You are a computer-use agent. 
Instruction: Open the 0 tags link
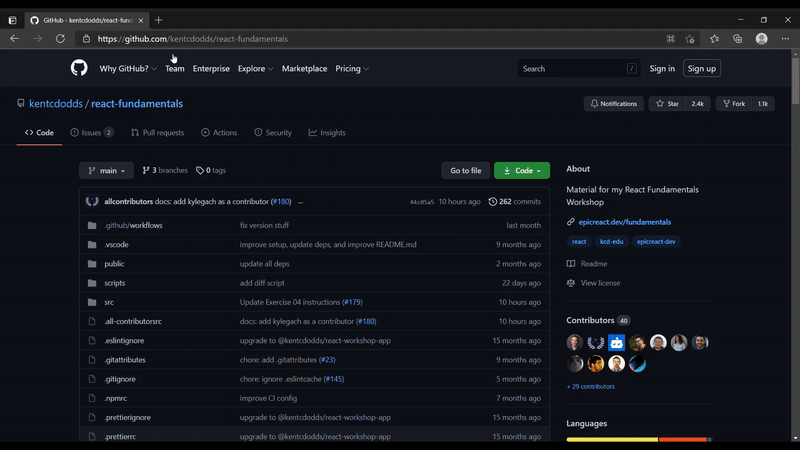pos(211,170)
